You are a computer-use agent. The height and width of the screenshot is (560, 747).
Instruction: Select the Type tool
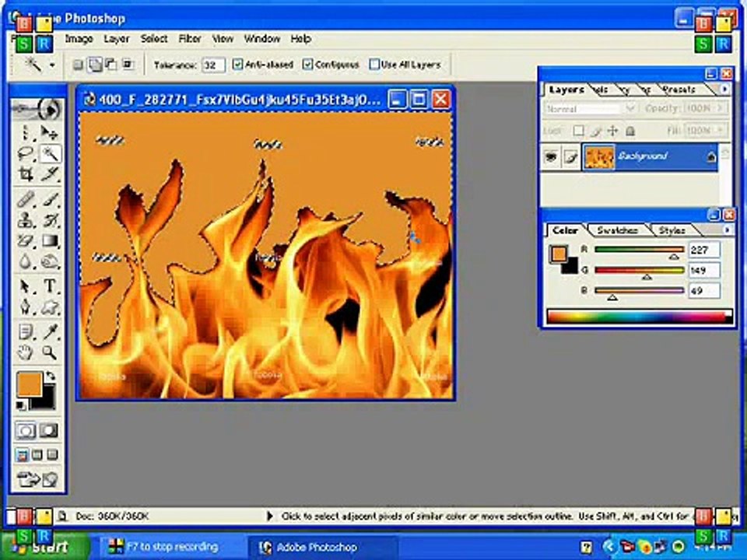click(x=50, y=285)
